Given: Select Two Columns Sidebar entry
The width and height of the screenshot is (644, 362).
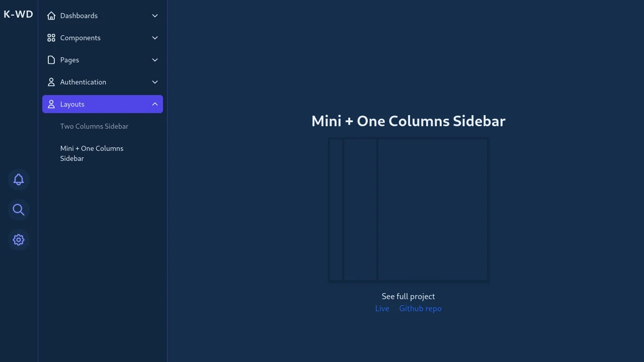Looking at the screenshot, I should 94,126.
